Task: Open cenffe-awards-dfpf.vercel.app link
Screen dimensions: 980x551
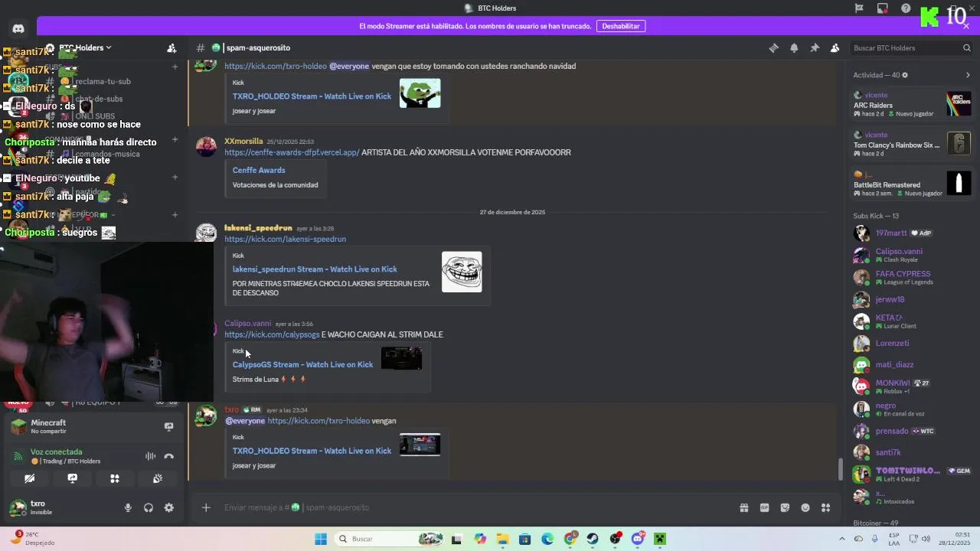Action: pyautogui.click(x=292, y=152)
